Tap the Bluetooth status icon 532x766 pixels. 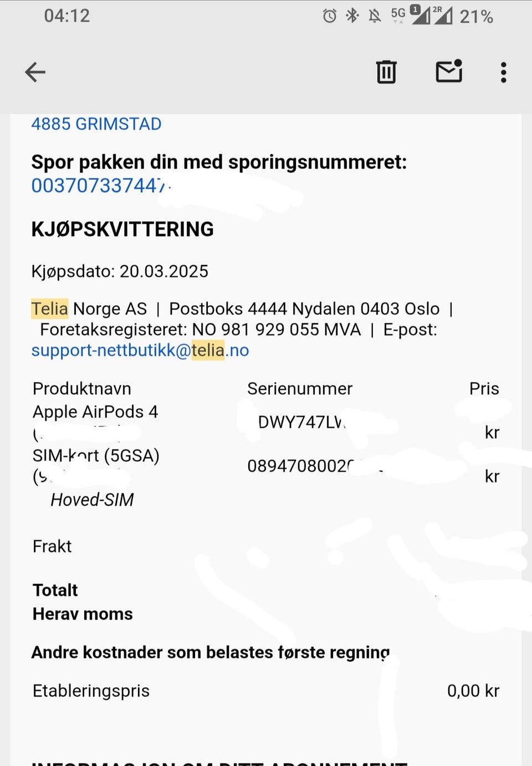(x=352, y=16)
